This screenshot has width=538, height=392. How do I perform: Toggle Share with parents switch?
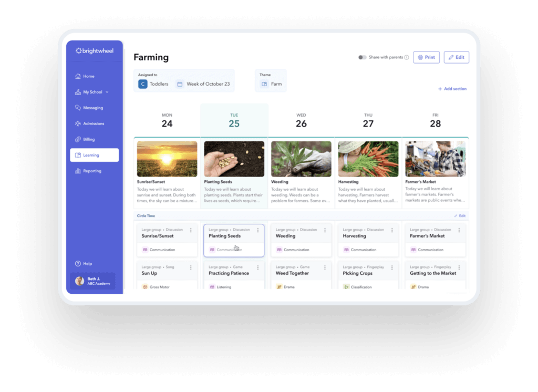pos(362,57)
